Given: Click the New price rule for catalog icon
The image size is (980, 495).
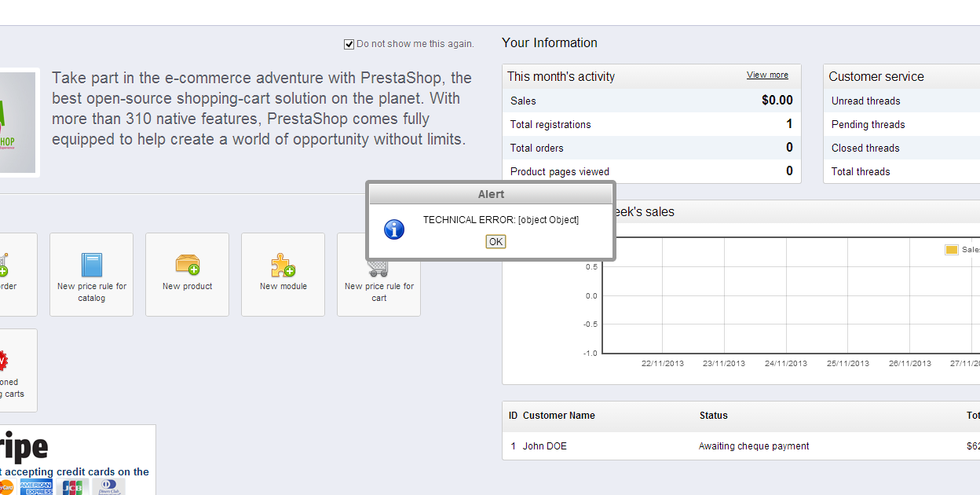Looking at the screenshot, I should (92, 266).
